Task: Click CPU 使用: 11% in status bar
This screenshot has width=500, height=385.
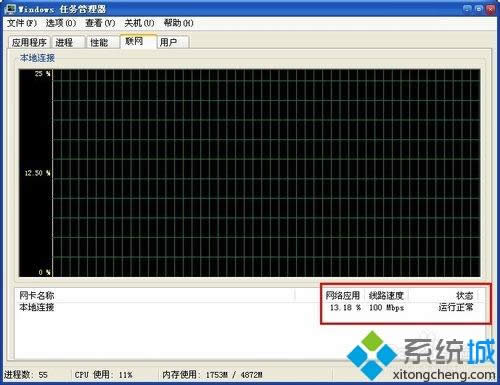Action: (103, 375)
